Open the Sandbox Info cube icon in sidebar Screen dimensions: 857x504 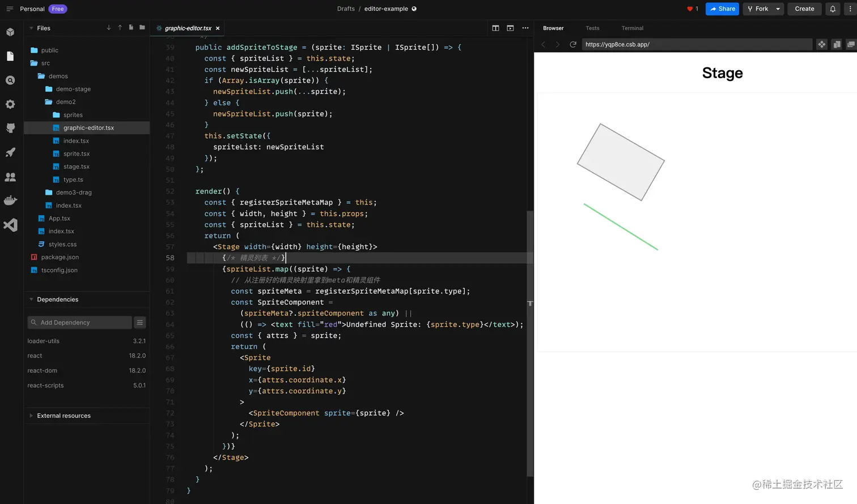point(10,32)
